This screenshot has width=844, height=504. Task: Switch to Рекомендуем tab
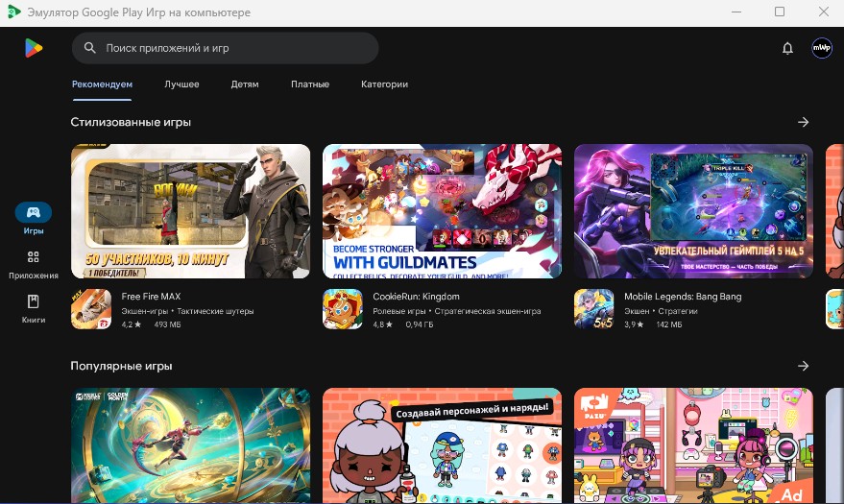(x=103, y=84)
